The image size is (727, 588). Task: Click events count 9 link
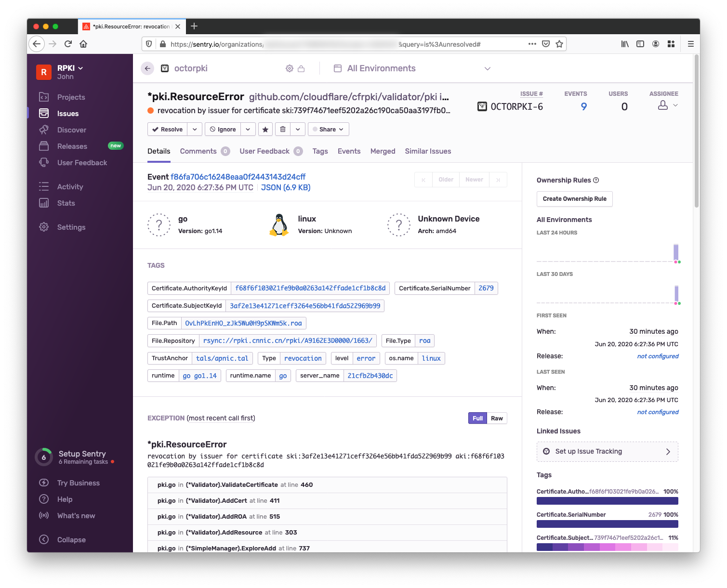point(584,107)
